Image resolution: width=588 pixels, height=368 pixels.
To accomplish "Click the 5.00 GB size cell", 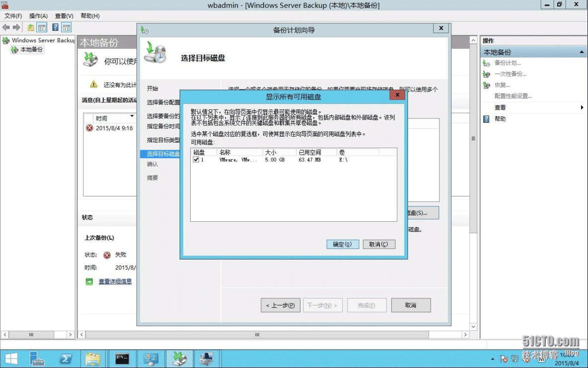I will (275, 160).
